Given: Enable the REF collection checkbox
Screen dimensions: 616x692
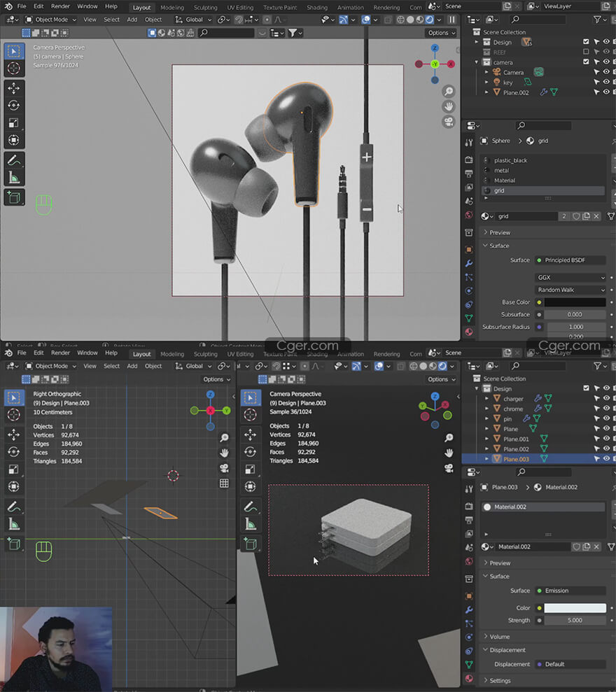Looking at the screenshot, I should (x=586, y=52).
